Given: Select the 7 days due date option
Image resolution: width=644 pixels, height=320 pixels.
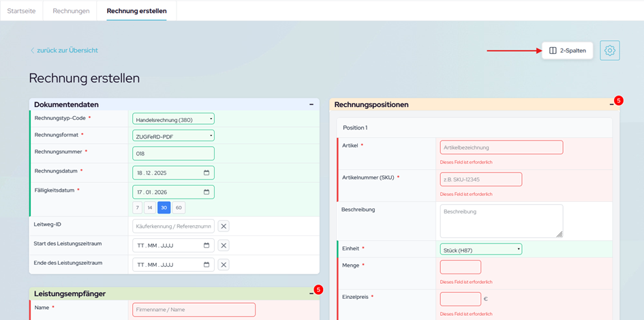Looking at the screenshot, I should click(138, 207).
